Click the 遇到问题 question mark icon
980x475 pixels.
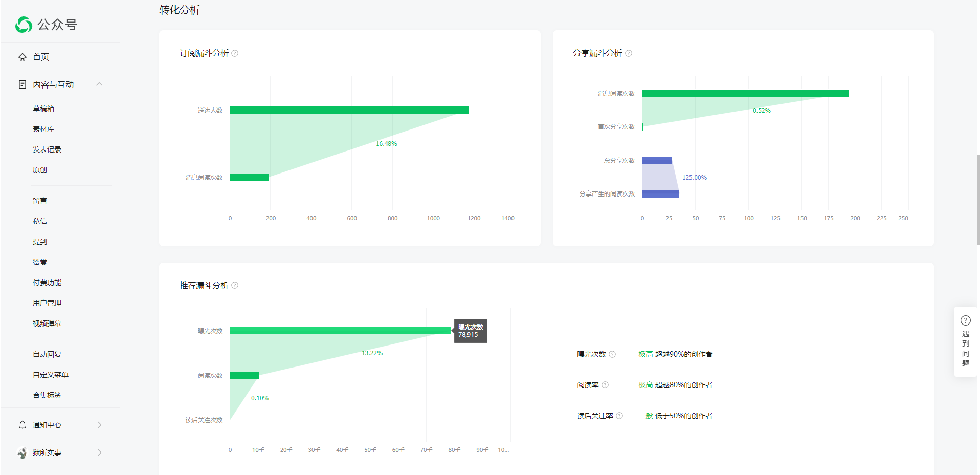pos(966,320)
